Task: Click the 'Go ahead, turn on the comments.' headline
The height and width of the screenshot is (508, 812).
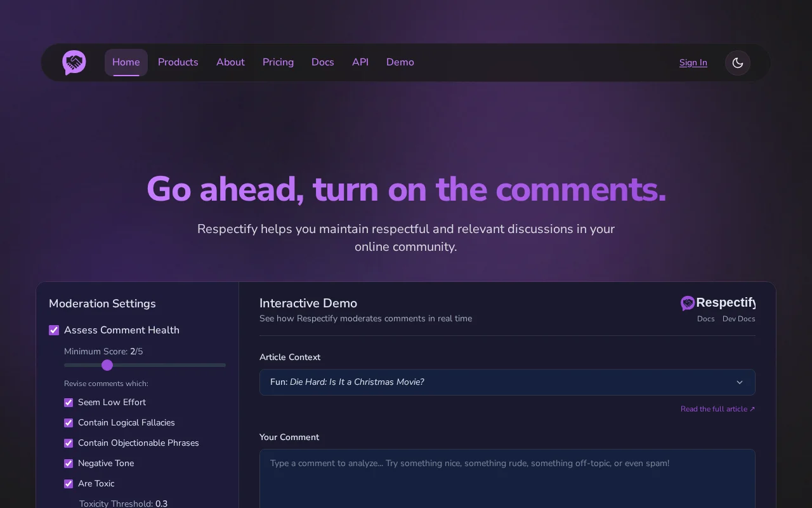Action: [x=406, y=189]
